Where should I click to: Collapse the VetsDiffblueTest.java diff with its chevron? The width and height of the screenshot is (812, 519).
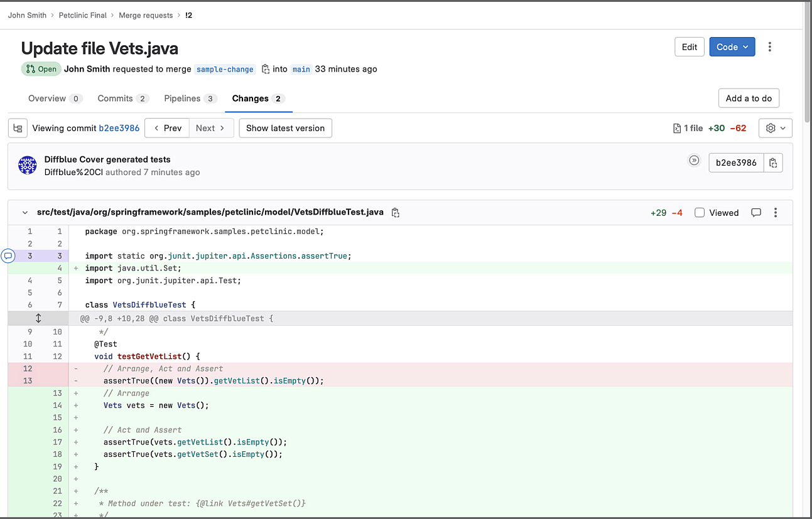click(24, 212)
